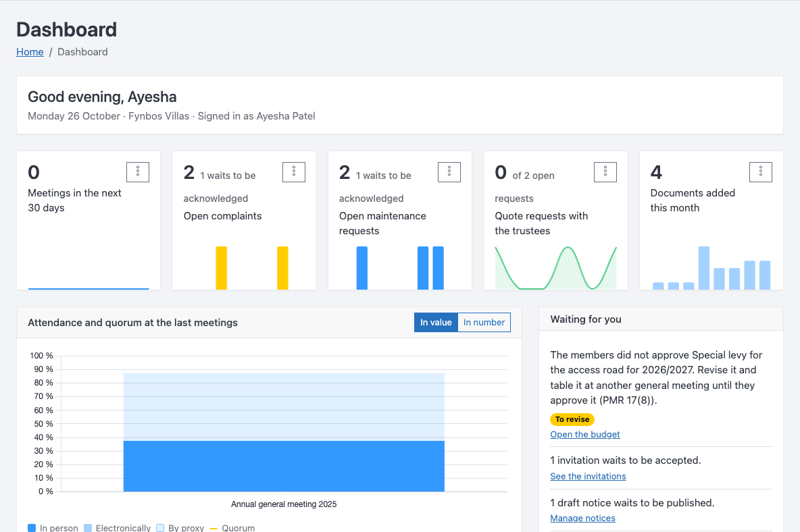Open options menu on Open maintenance requests card

[x=449, y=172]
